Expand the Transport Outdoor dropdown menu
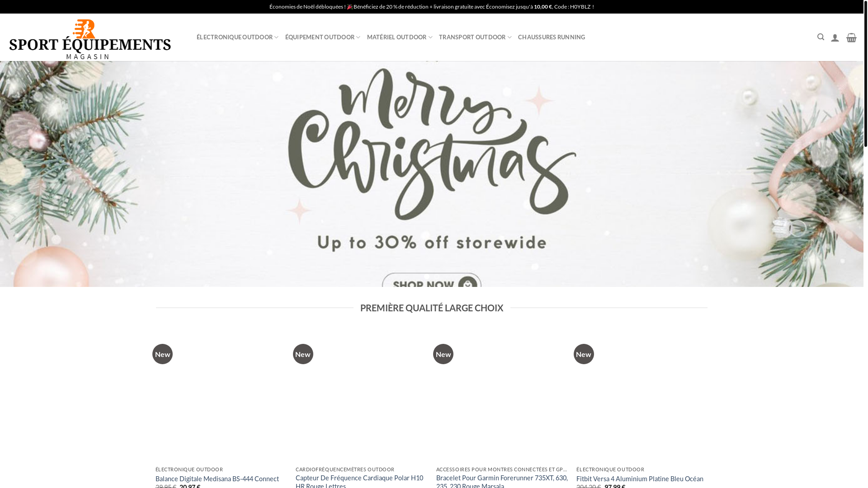The image size is (868, 488). pos(475,37)
